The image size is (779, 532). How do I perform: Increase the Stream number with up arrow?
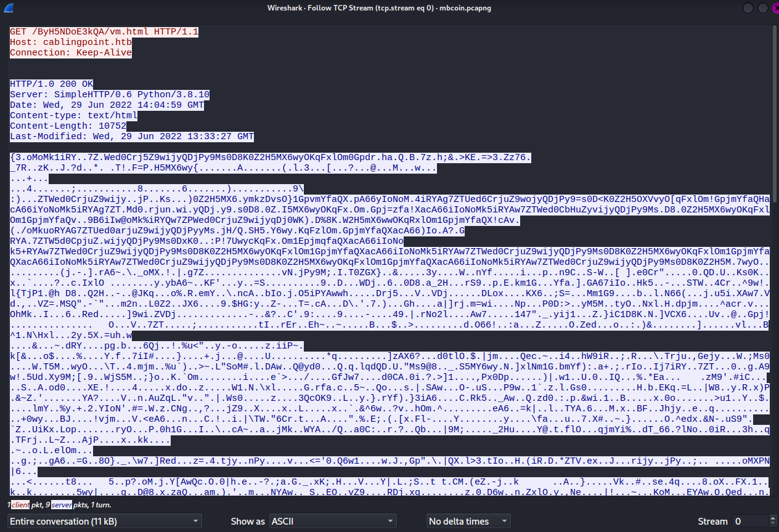pos(772,518)
